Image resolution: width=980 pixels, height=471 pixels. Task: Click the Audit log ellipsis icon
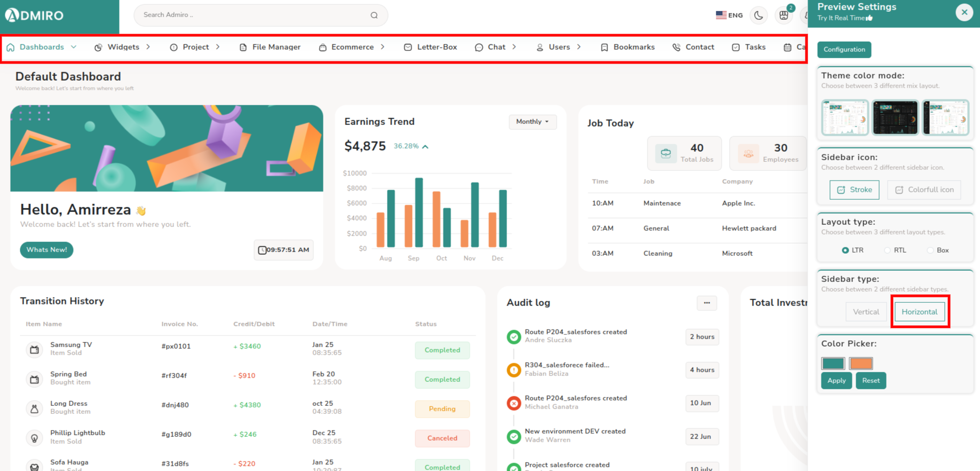click(707, 303)
